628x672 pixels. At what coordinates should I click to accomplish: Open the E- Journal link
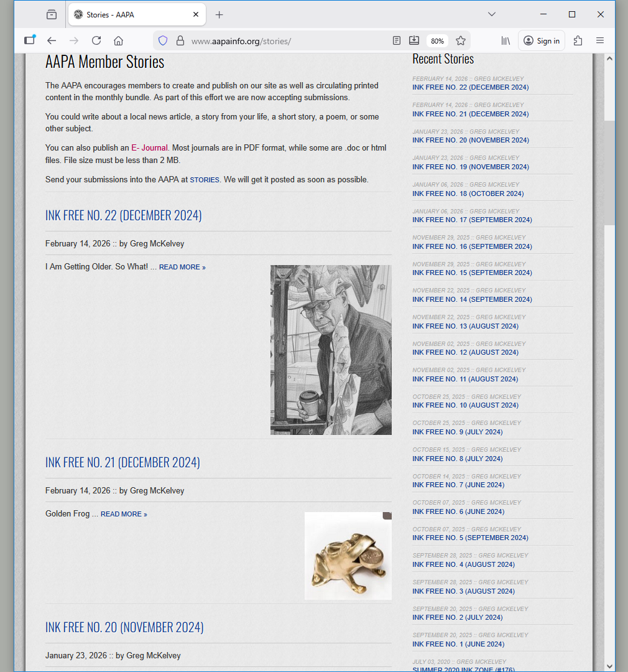149,148
